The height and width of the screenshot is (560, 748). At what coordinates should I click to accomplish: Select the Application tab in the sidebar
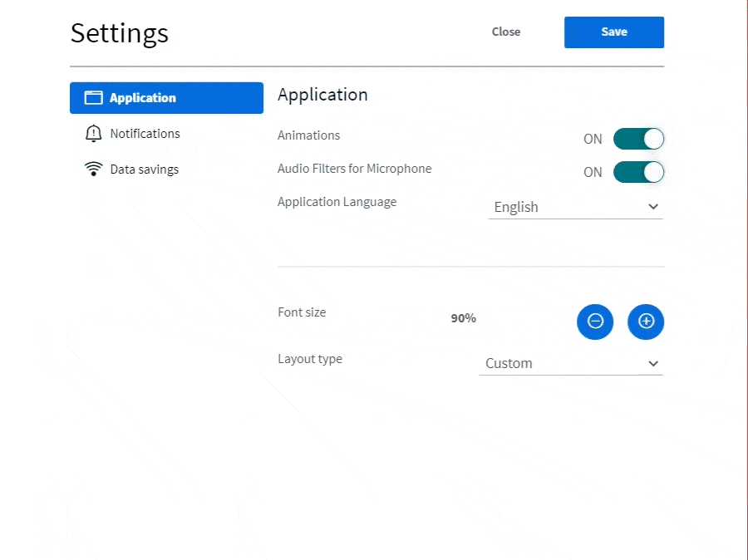[x=166, y=98]
